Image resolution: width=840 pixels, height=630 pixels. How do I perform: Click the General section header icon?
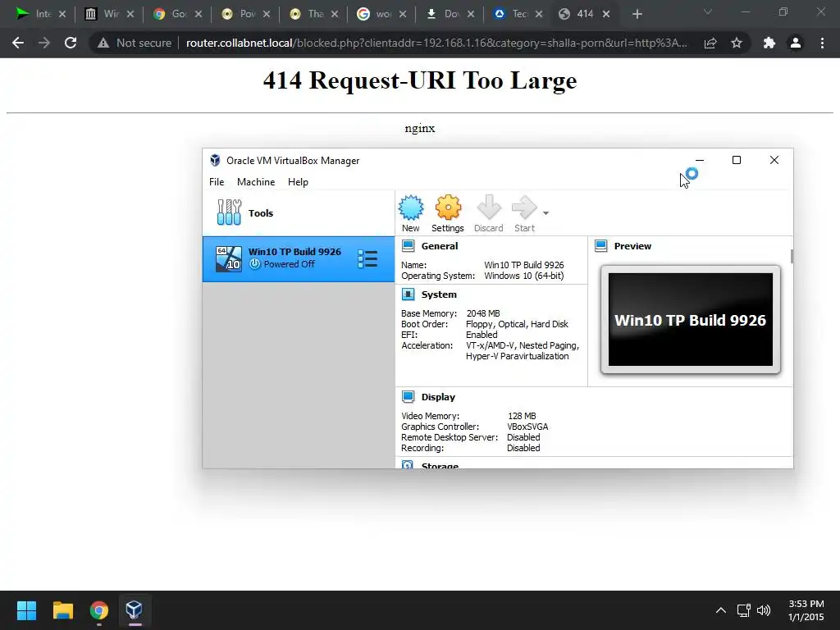409,246
